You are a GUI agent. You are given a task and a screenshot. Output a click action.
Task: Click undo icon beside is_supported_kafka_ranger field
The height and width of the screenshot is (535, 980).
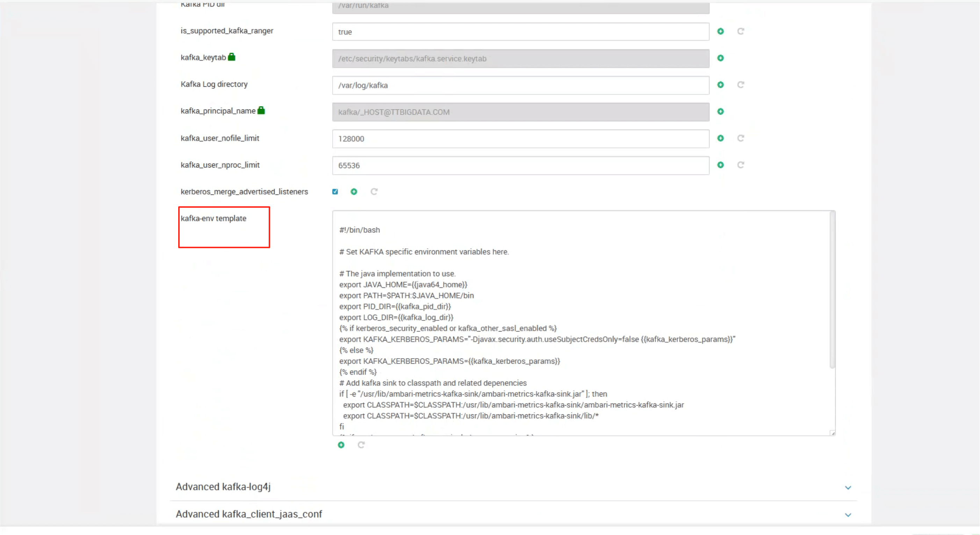(740, 31)
